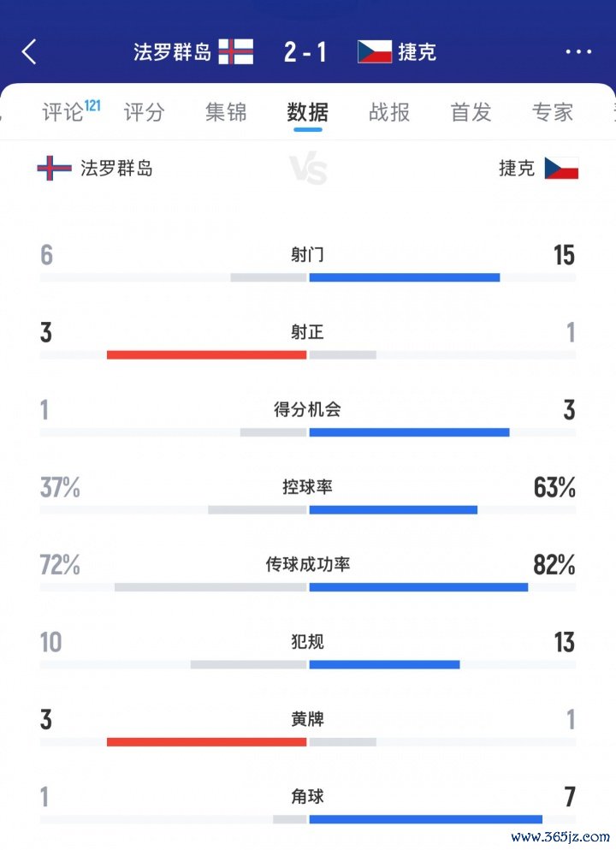The image size is (616, 850).
Task: Open the 专家 experts tab
Action: (552, 112)
